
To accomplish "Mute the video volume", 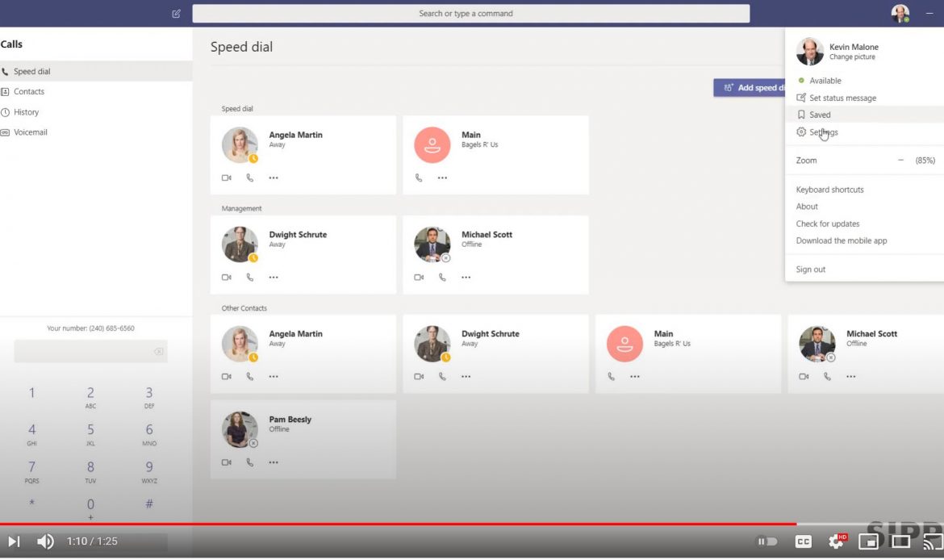I will (x=46, y=541).
